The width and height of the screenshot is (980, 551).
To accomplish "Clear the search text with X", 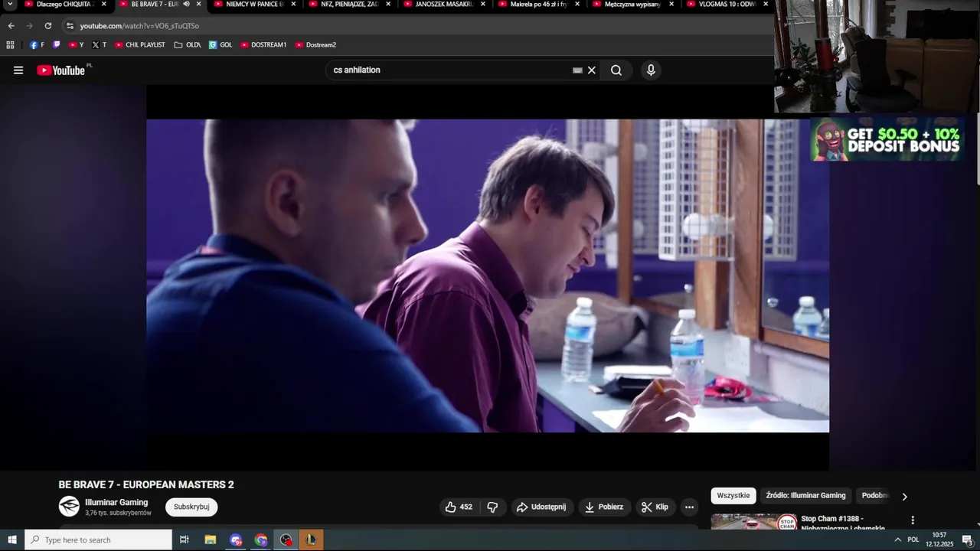I will pyautogui.click(x=592, y=70).
